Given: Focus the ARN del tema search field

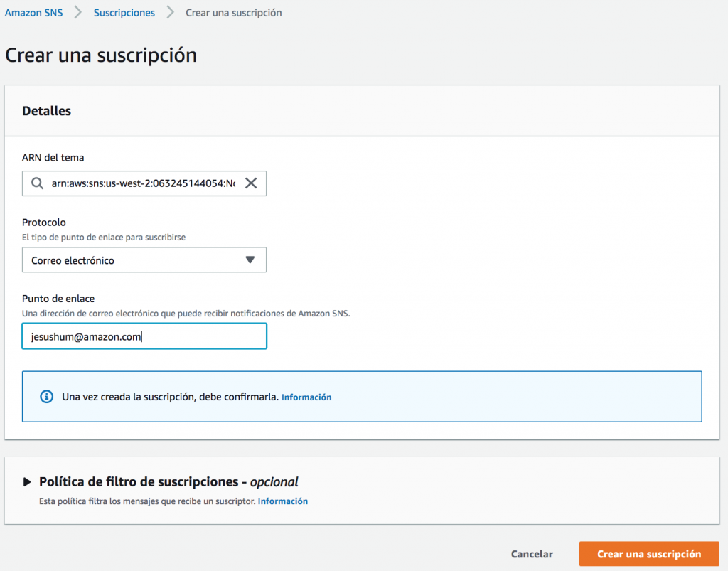Looking at the screenshot, I should point(142,183).
